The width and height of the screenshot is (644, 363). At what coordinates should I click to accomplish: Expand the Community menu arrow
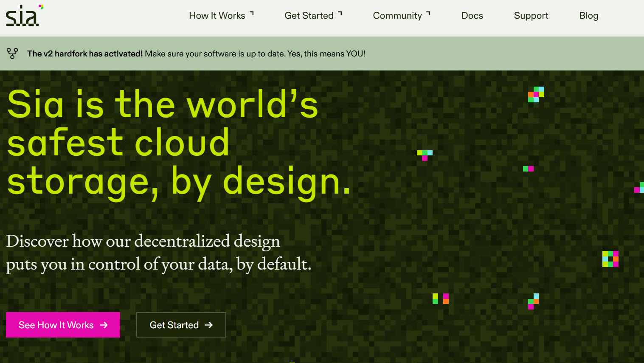(x=428, y=14)
